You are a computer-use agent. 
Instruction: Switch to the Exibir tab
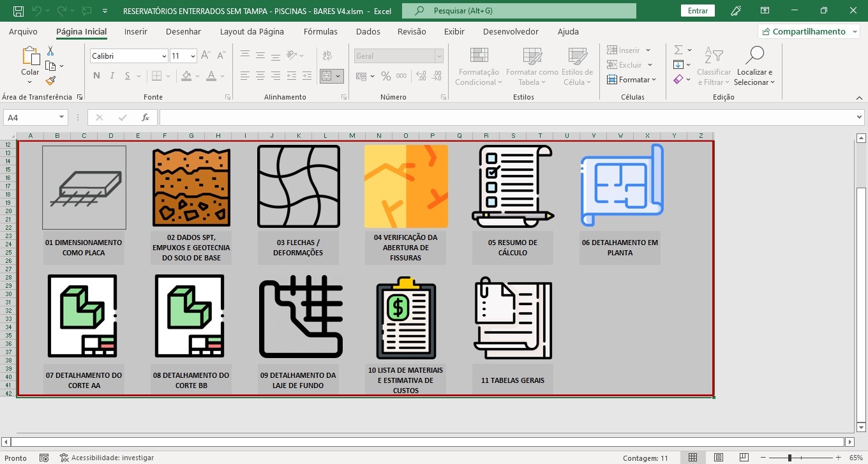click(454, 31)
